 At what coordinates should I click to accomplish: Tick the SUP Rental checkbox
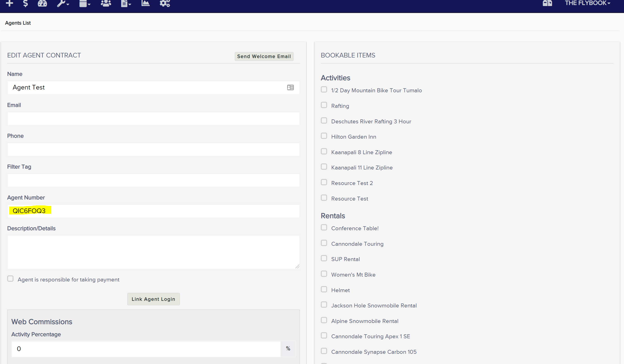[324, 259]
